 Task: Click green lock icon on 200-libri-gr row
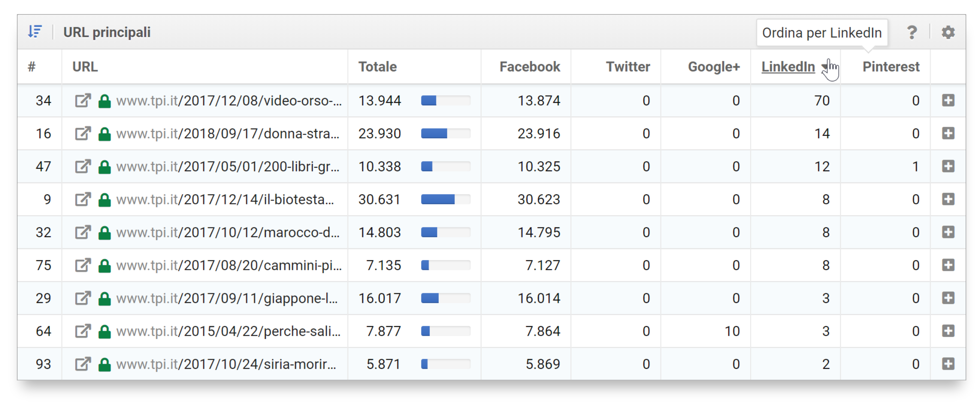click(x=104, y=167)
